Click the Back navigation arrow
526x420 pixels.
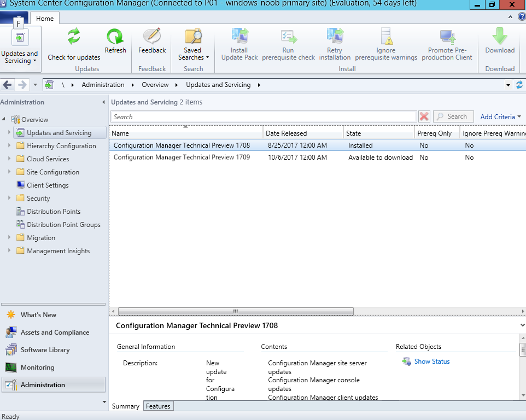click(x=7, y=85)
